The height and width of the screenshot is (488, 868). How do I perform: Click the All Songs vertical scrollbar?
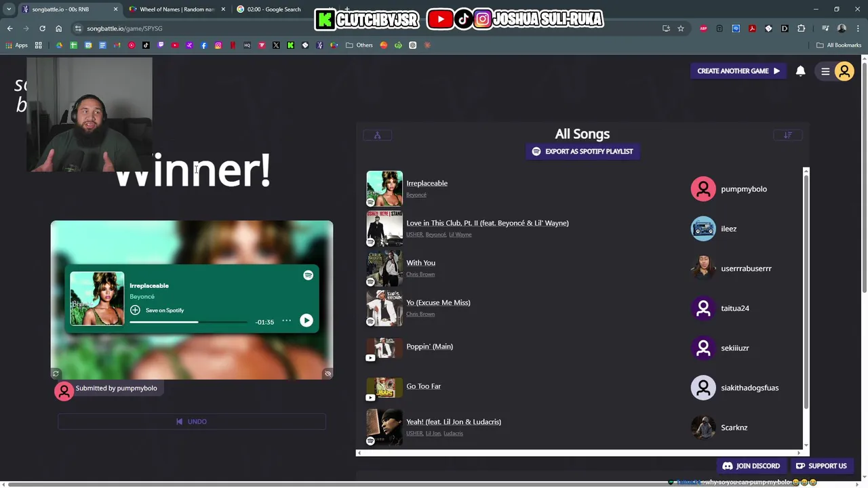pos(806,291)
